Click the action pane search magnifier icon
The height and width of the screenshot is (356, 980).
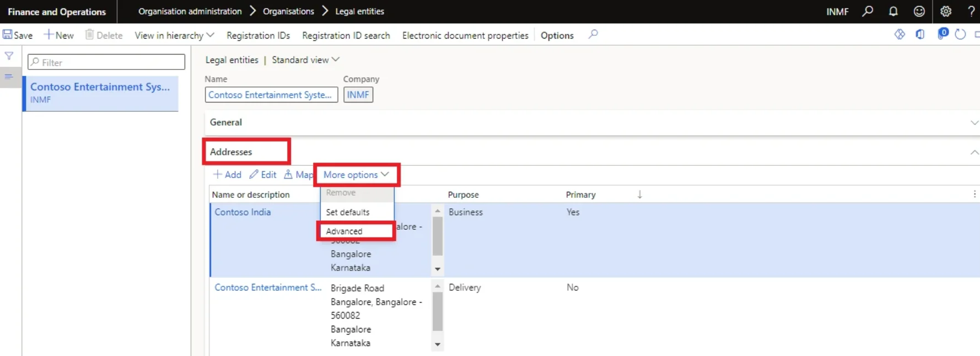coord(593,34)
